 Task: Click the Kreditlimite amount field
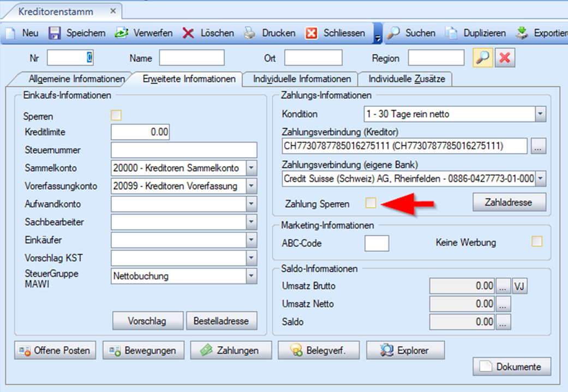point(140,132)
